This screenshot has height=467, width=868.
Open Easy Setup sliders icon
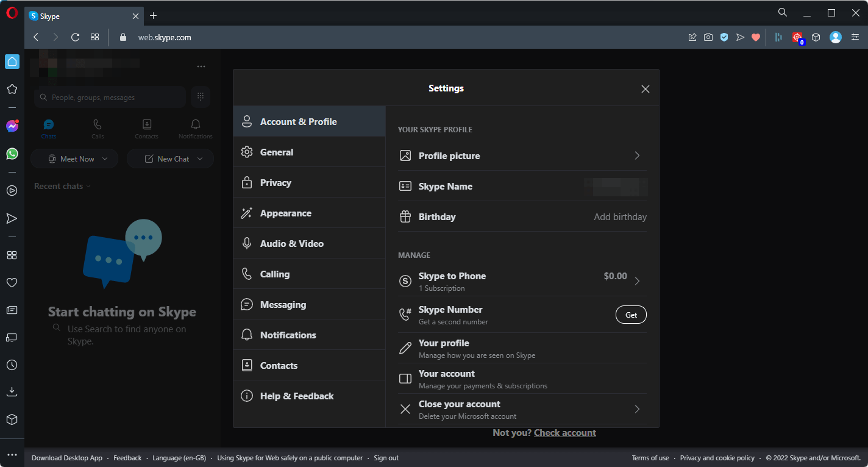pyautogui.click(x=854, y=37)
